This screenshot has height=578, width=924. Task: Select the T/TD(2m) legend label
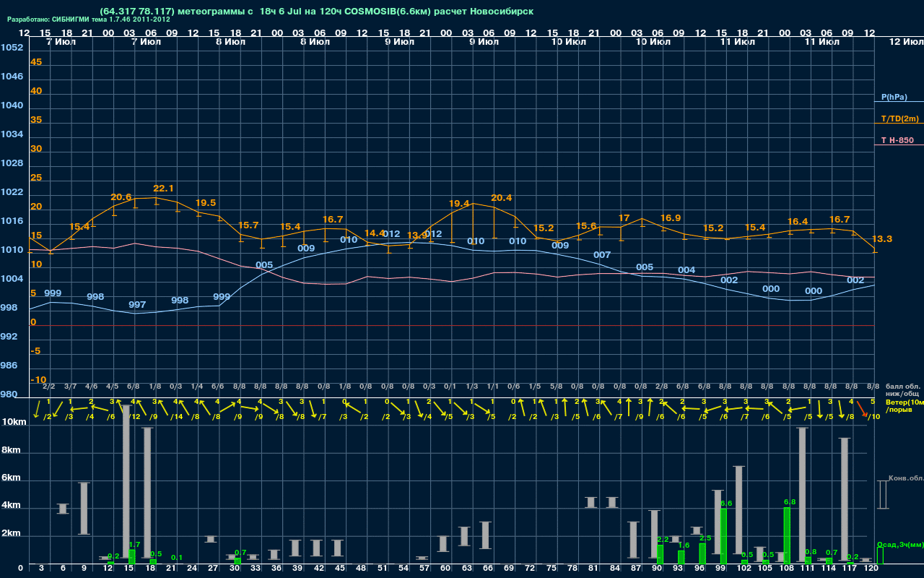tap(900, 118)
